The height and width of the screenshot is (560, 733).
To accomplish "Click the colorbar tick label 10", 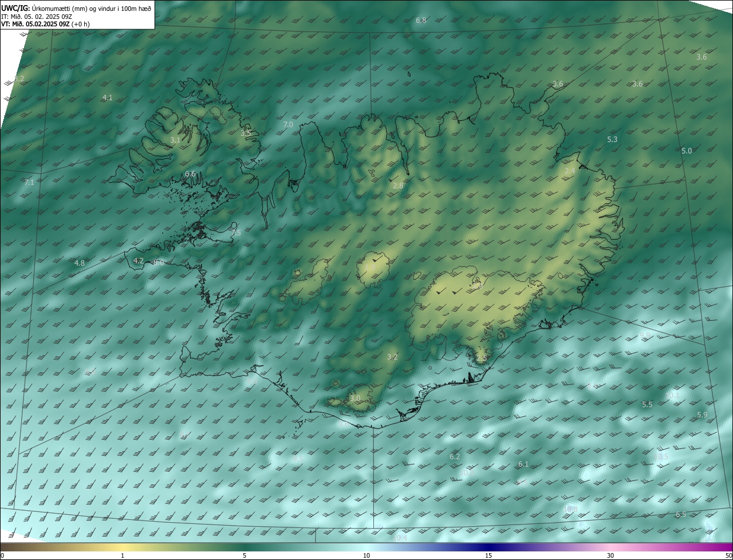I will [x=366, y=555].
